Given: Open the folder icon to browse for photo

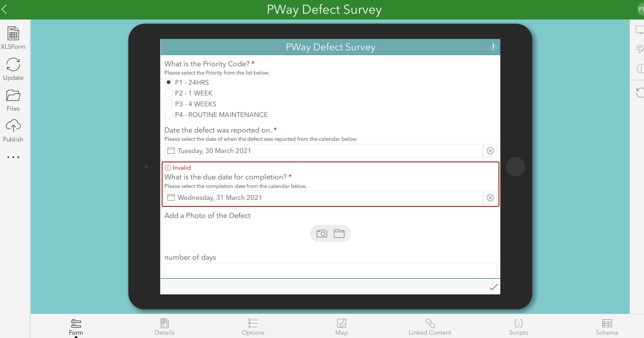Looking at the screenshot, I should 339,233.
